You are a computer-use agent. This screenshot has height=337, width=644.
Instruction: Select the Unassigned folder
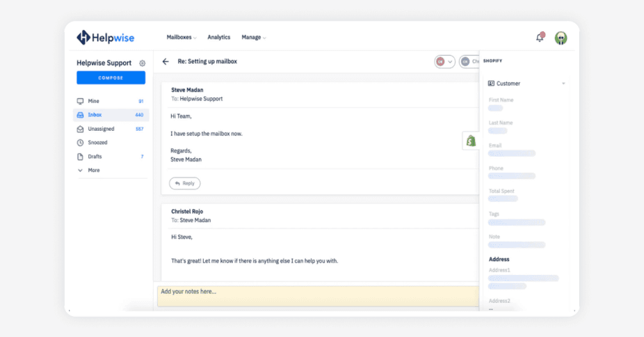(x=111, y=129)
